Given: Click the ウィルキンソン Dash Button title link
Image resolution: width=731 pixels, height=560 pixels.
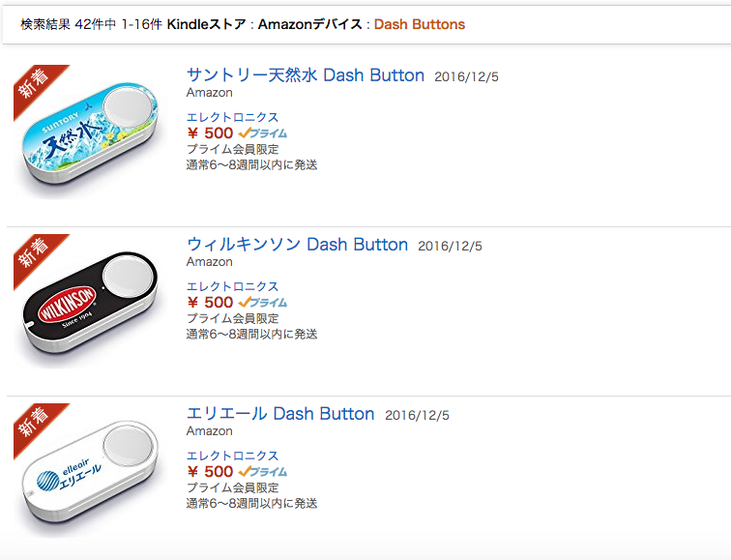Looking at the screenshot, I should 297,245.
